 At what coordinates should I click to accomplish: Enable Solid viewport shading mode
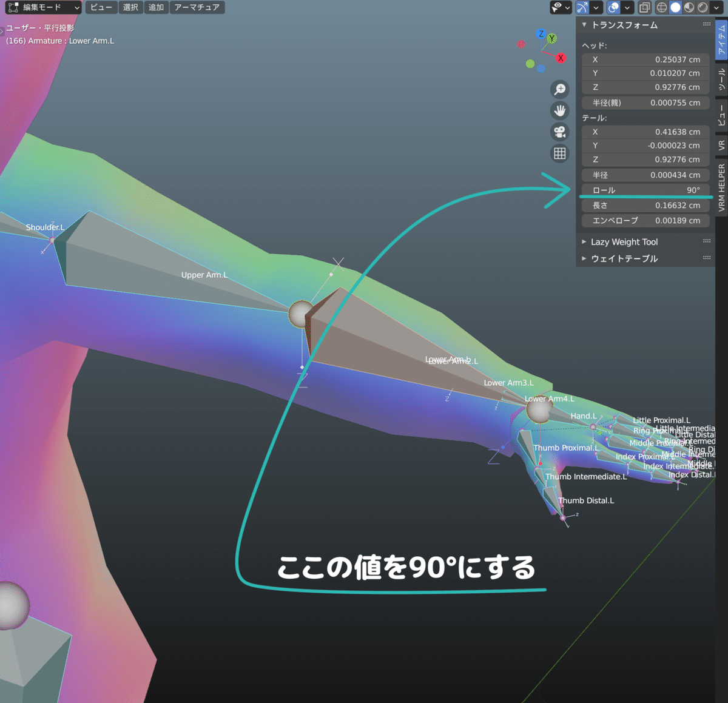pyautogui.click(x=675, y=8)
